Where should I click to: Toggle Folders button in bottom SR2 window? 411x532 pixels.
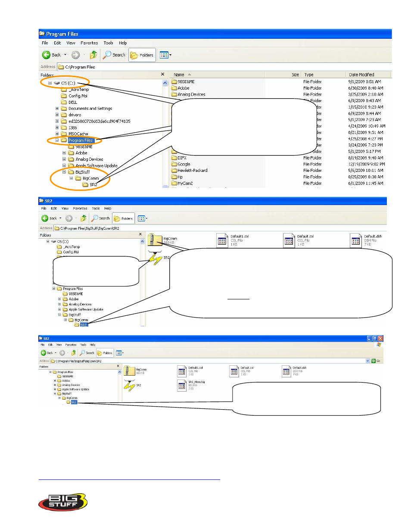tap(105, 353)
